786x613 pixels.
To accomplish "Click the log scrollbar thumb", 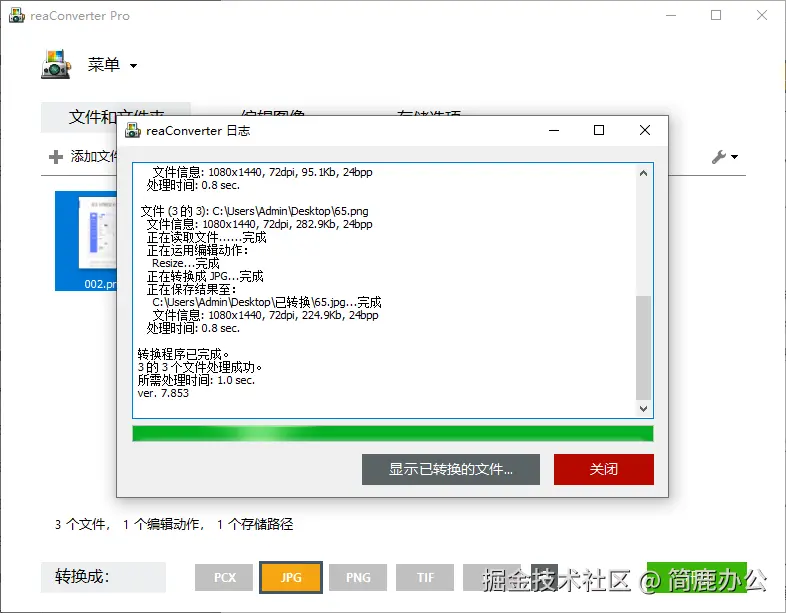I will (644, 348).
